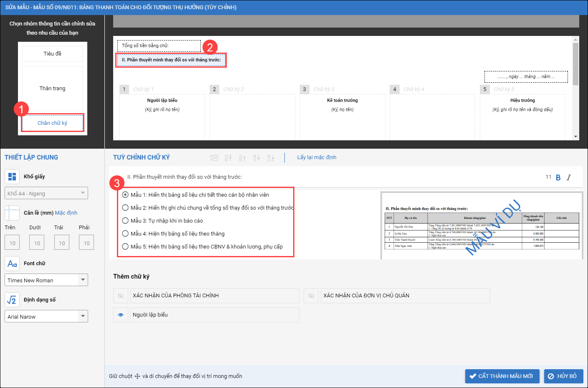Screen dimensions: 588x388
Task: Click the Khổ giấy paper size icon
Action: 12,177
